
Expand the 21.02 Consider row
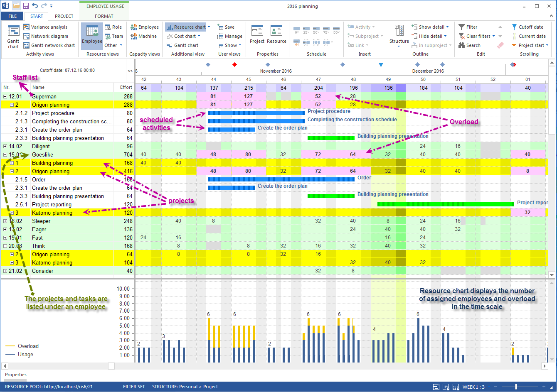click(5, 271)
